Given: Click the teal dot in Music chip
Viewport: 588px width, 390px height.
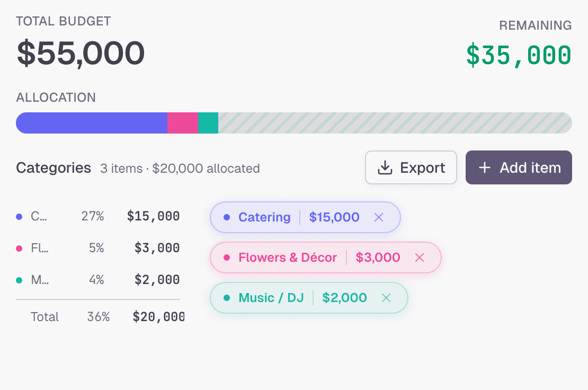Looking at the screenshot, I should [227, 298].
